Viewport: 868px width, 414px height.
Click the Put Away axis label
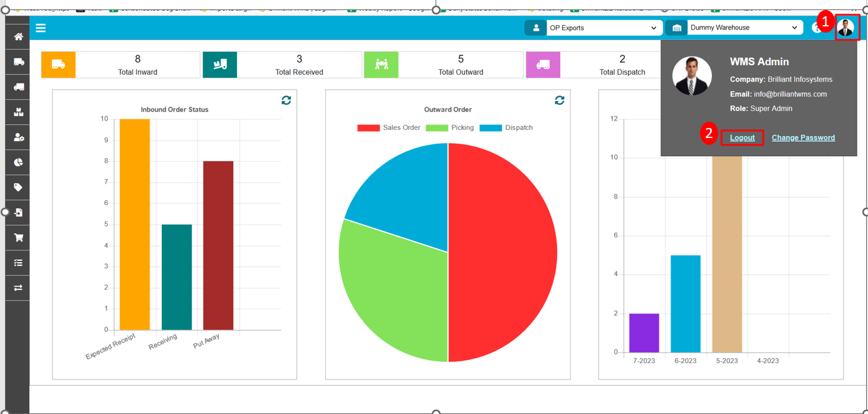[206, 341]
